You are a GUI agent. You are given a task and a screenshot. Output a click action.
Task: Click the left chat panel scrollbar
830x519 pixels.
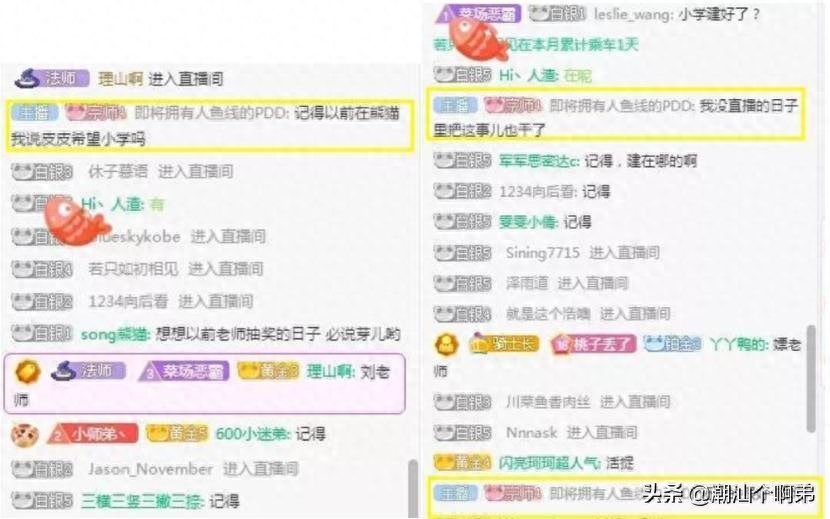coord(412,488)
